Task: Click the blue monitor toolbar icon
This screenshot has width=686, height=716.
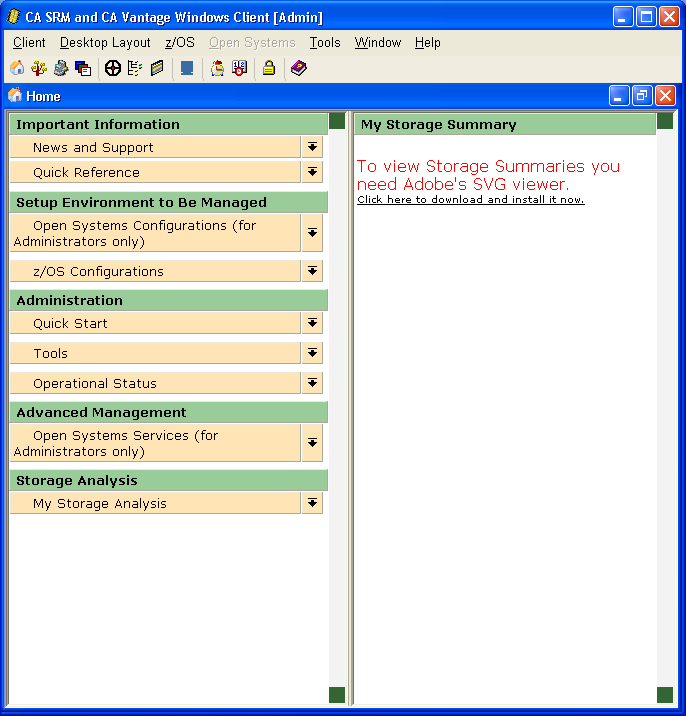Action: pos(187,68)
